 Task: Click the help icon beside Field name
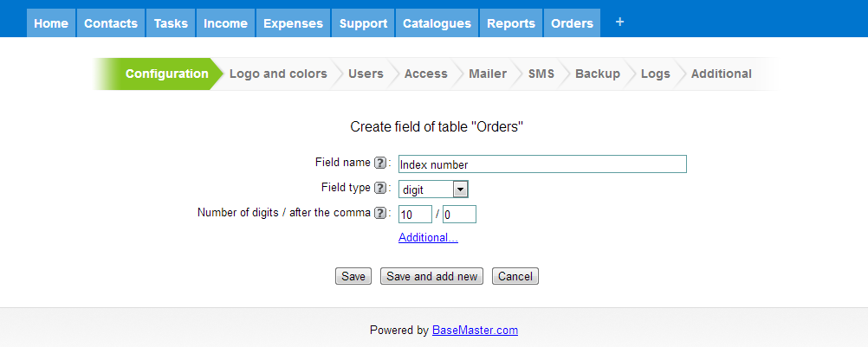379,163
